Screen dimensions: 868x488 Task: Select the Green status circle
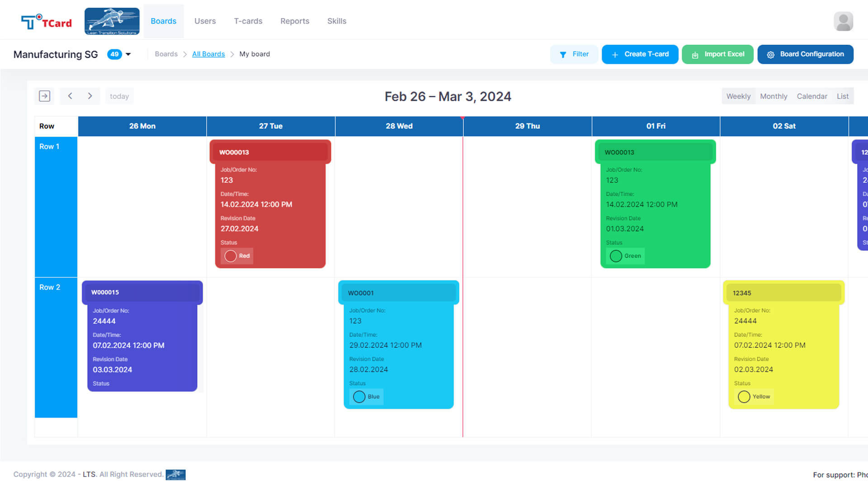click(x=616, y=256)
